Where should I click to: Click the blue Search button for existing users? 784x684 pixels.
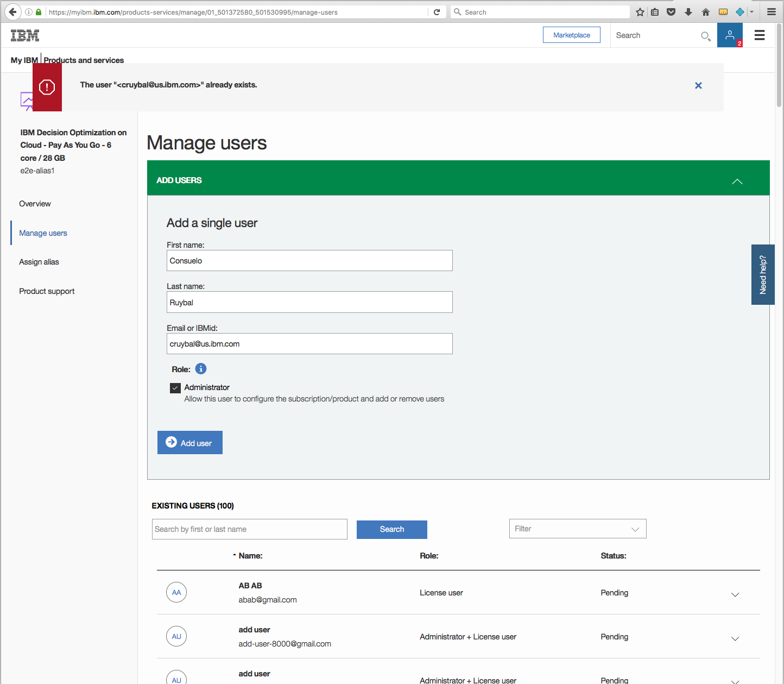coord(392,529)
